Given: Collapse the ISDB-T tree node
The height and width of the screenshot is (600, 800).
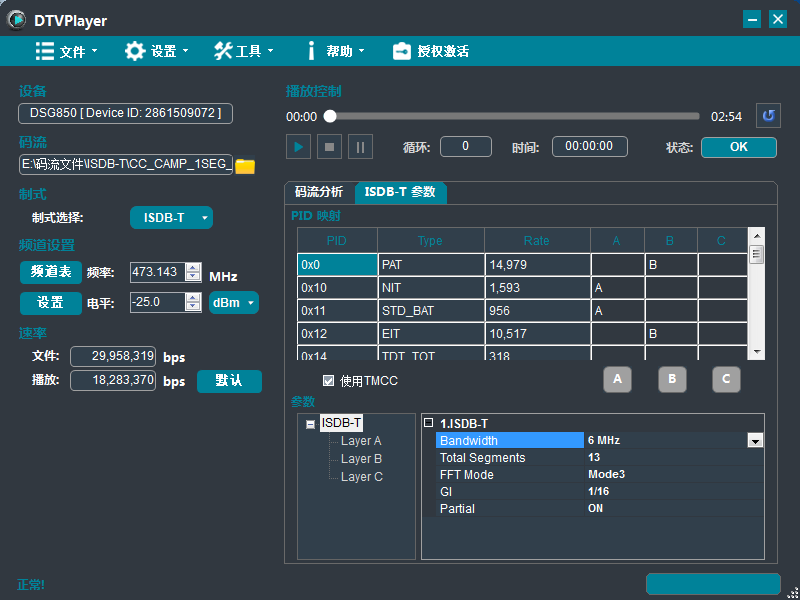Looking at the screenshot, I should (x=310, y=424).
